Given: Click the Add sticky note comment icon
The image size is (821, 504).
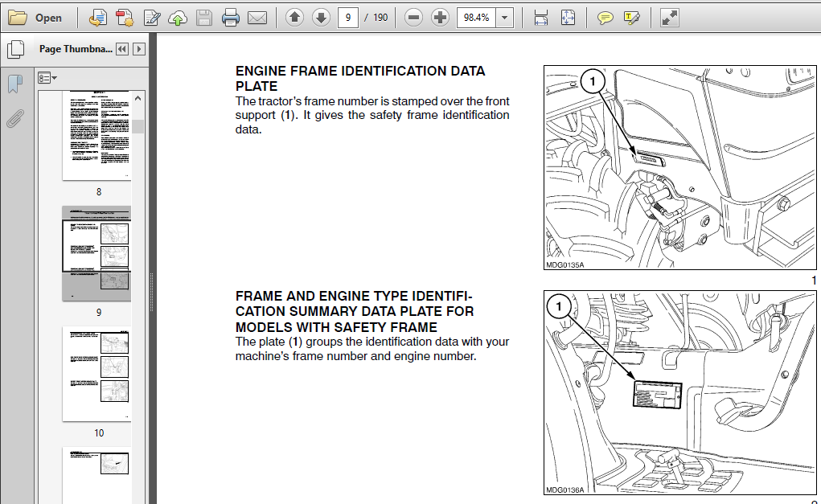Looking at the screenshot, I should pyautogui.click(x=605, y=18).
